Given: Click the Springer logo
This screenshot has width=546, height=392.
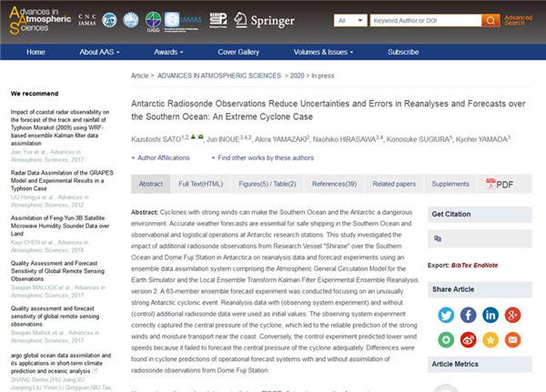Looking at the screenshot, I should point(264,21).
